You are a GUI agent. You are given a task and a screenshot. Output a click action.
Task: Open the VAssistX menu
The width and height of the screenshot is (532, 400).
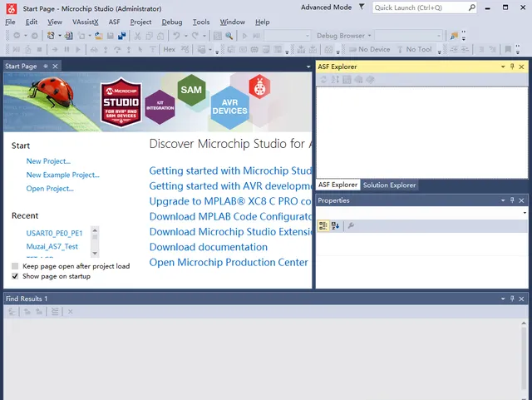[x=85, y=22]
